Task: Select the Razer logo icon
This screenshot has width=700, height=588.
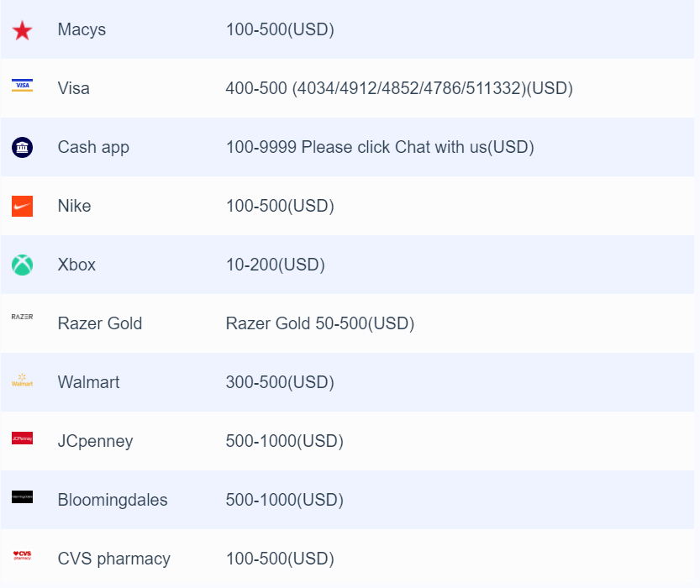Action: (x=22, y=317)
